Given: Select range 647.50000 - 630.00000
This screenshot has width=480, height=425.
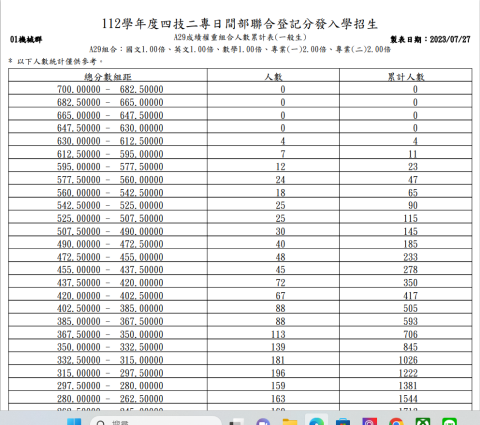Looking at the screenshot, I should point(110,128).
